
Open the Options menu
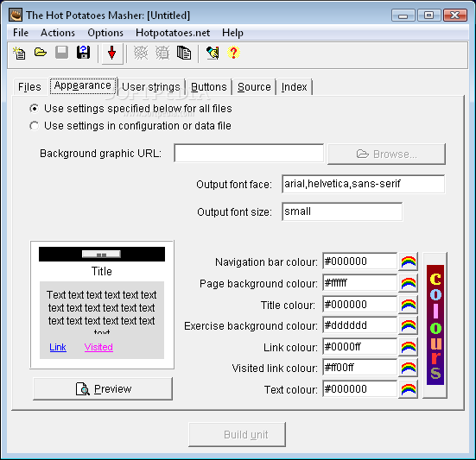point(105,33)
